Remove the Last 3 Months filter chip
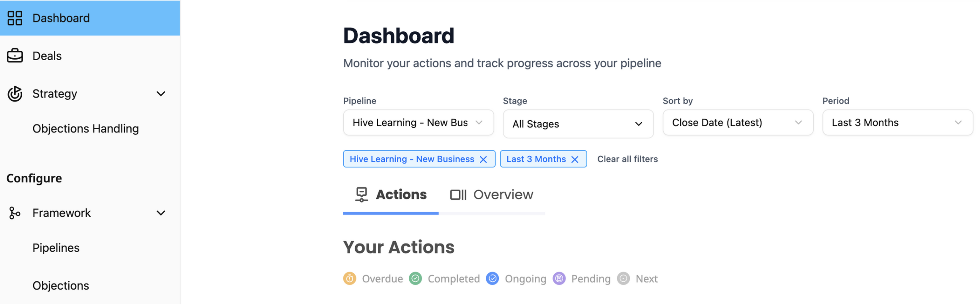 click(x=574, y=159)
